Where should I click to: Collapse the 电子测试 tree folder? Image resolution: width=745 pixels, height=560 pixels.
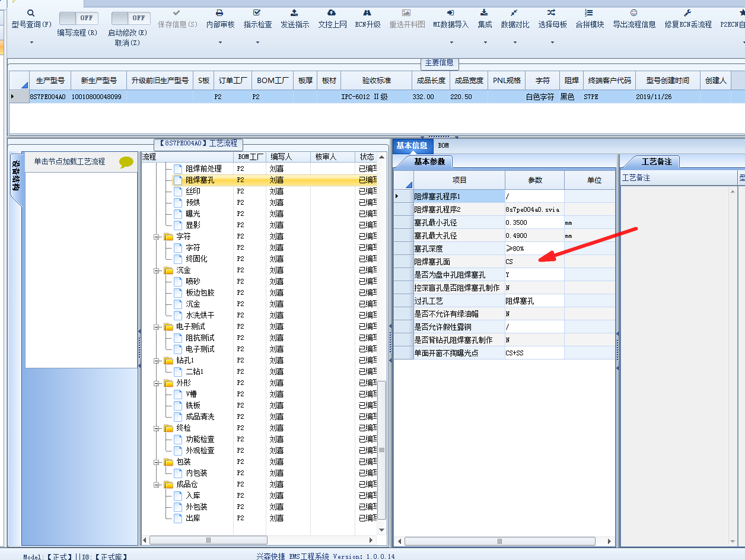(157, 327)
